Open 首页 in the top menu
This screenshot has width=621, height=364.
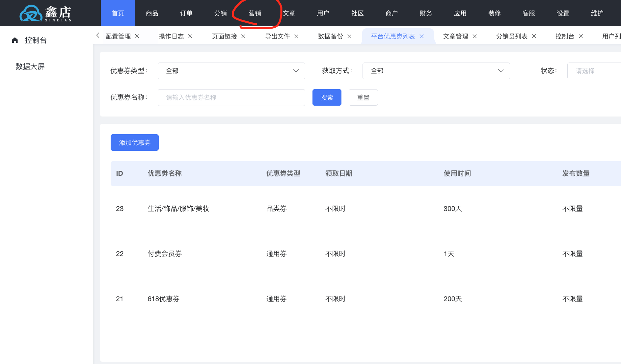(x=118, y=13)
